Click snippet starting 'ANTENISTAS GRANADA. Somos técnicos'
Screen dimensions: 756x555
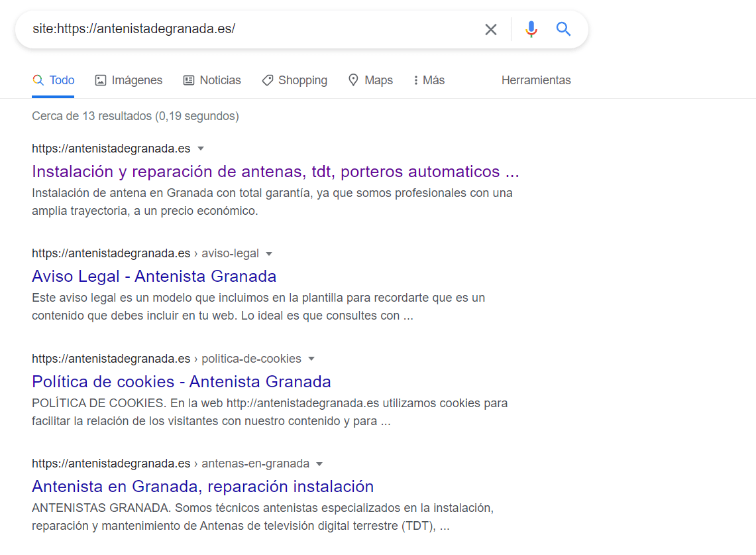263,517
